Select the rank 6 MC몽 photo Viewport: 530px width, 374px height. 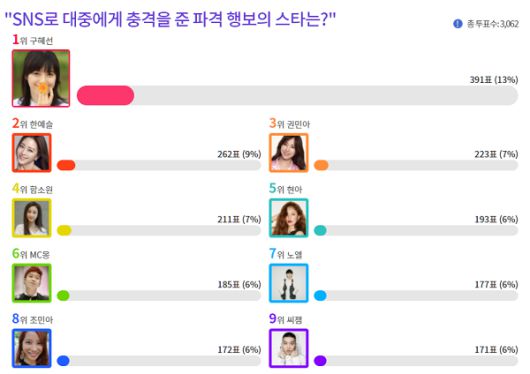click(x=32, y=283)
